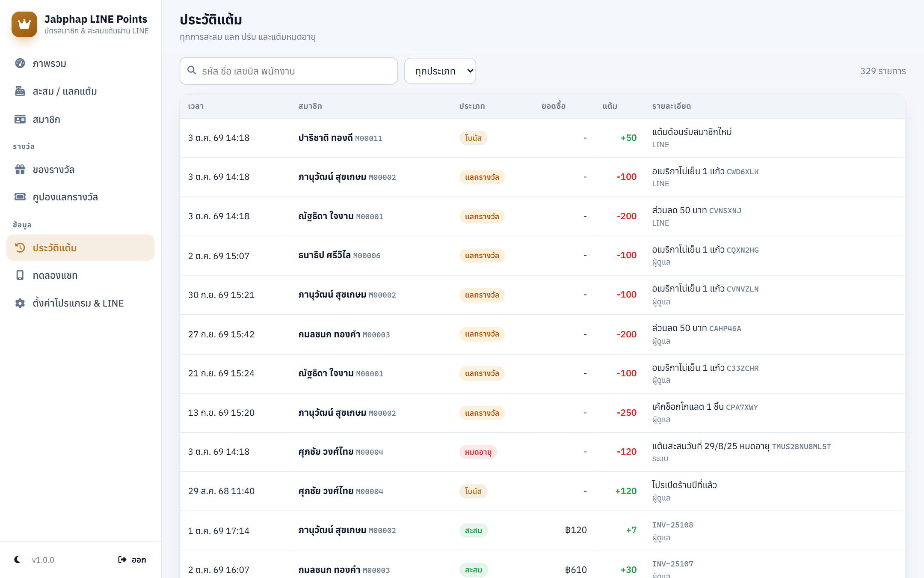
Task: Click member ธนาธิป ศรีวิไล M00006
Action: tap(339, 255)
